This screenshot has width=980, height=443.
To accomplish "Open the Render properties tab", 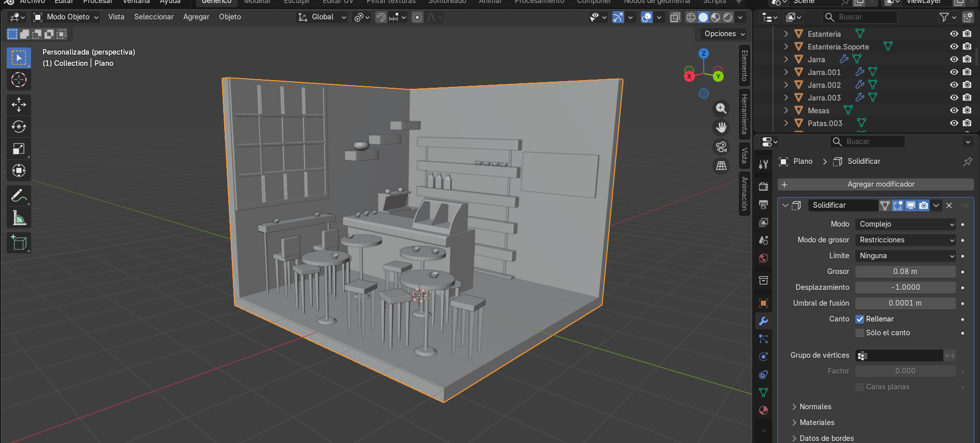I will click(x=763, y=186).
